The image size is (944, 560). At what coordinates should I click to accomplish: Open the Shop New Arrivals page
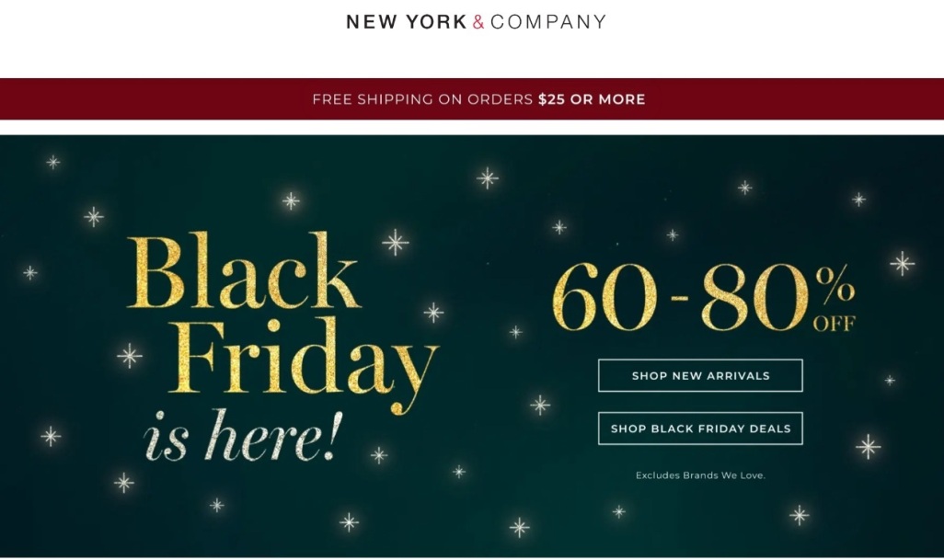coord(700,375)
